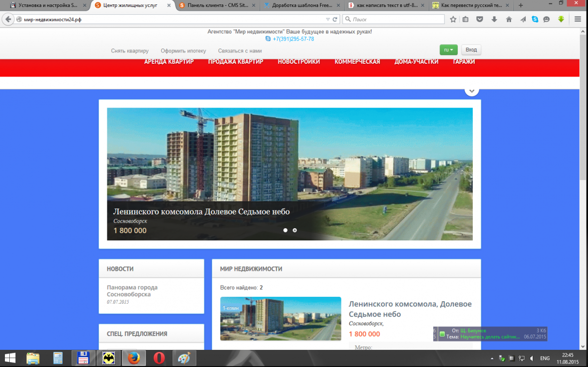Open Paint from the taskbar
588x367 pixels.
[x=184, y=358]
